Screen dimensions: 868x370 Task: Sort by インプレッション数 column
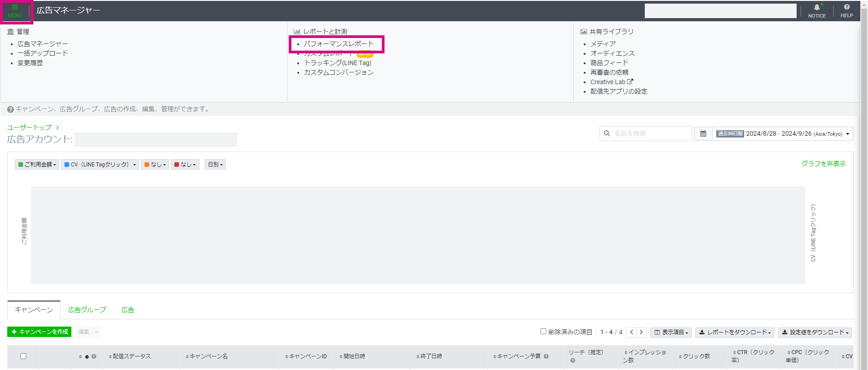coord(644,356)
